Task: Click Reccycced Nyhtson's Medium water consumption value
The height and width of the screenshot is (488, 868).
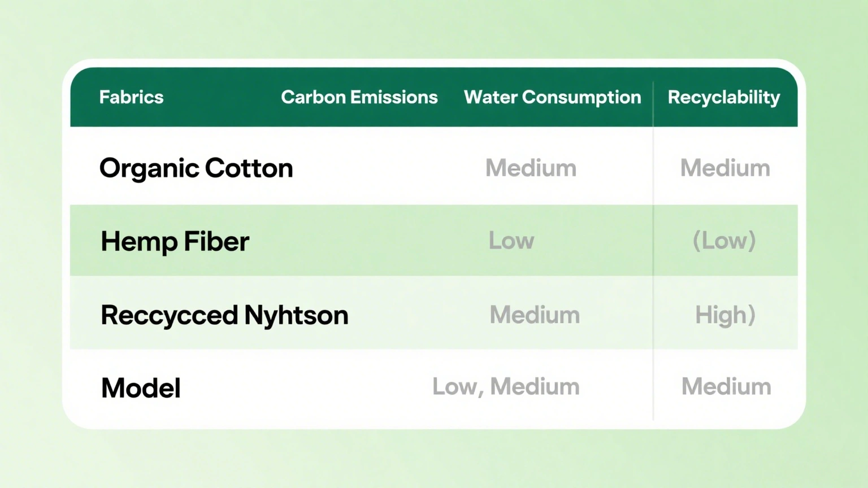Action: [x=535, y=315]
